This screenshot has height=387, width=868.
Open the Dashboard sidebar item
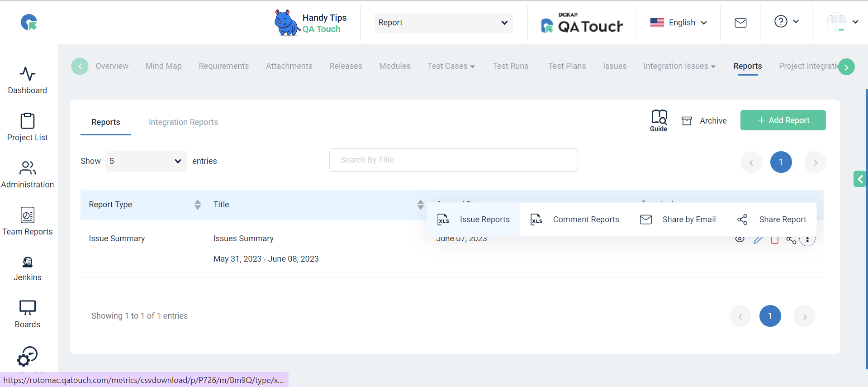pos(28,81)
